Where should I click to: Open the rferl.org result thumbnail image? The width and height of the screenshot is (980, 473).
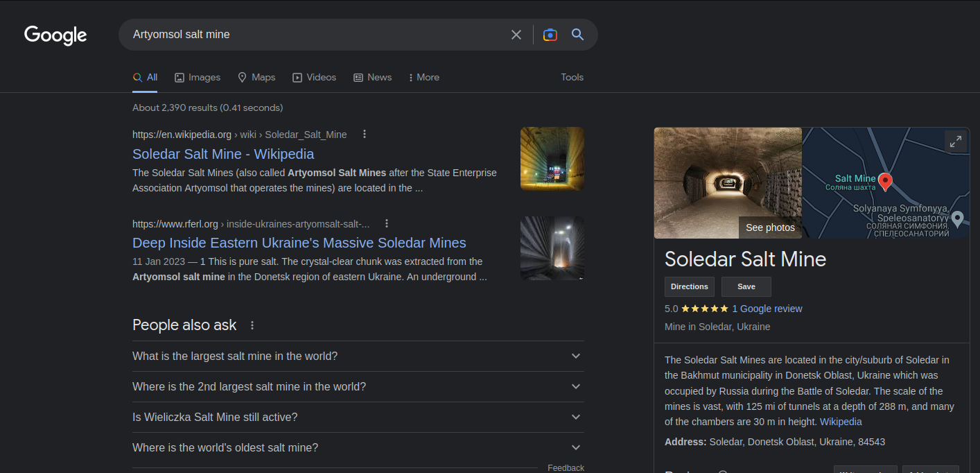[552, 248]
